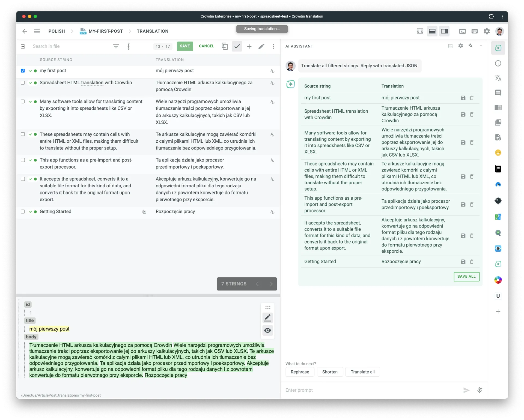Collapse all strings using minus icon above list
524x420 pixels.
[23, 46]
